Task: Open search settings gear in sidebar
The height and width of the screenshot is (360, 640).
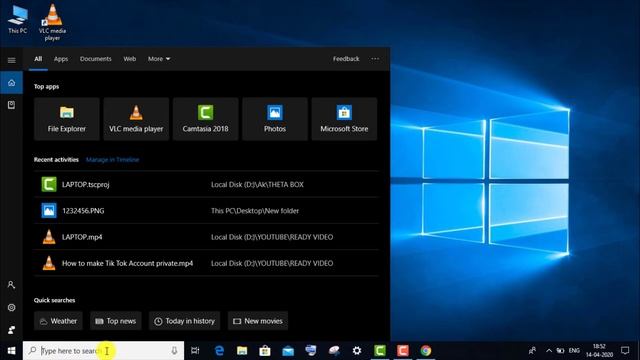Action: [x=11, y=307]
